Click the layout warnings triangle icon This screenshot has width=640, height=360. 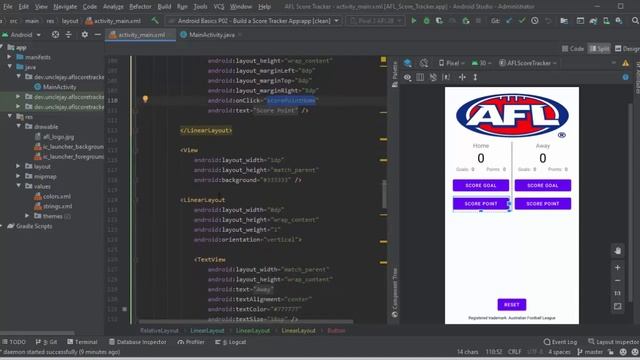pos(625,63)
